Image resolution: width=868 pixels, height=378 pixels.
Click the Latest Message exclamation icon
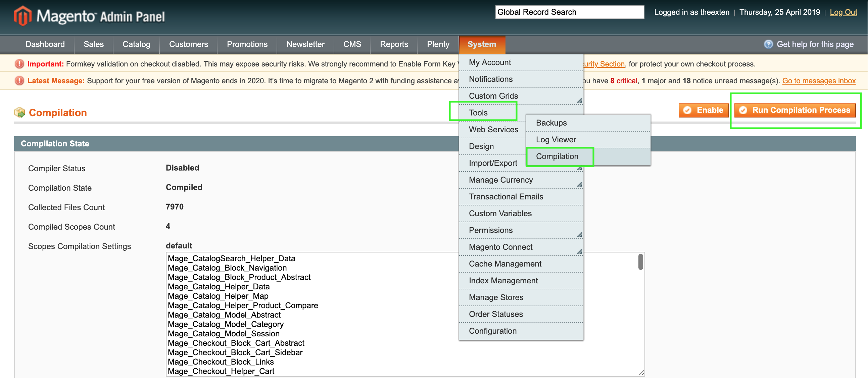point(19,81)
